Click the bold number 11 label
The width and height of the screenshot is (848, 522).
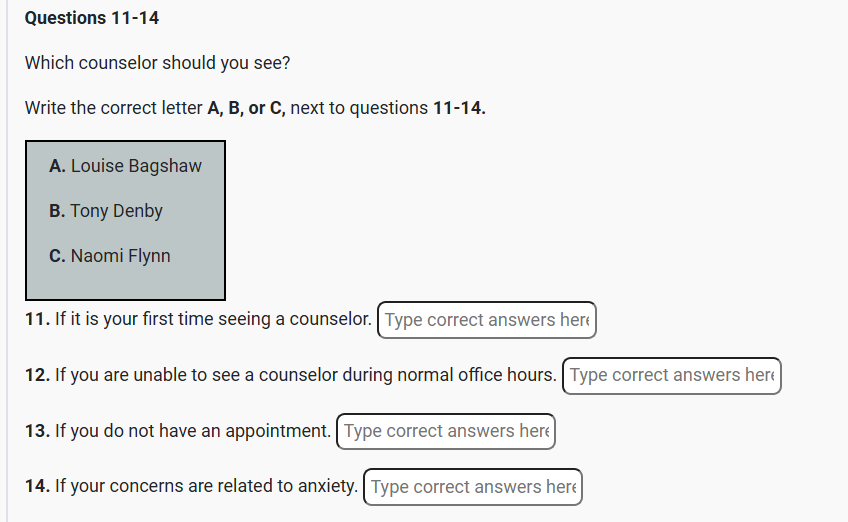point(36,320)
